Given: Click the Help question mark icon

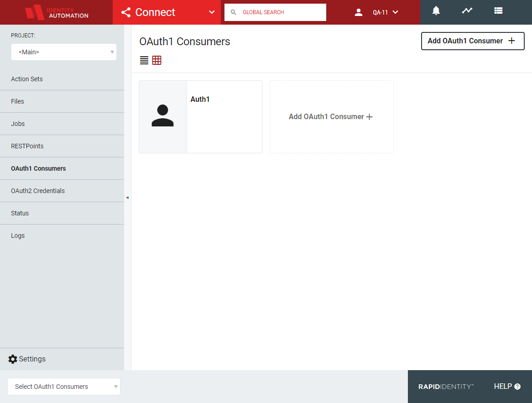Looking at the screenshot, I should pyautogui.click(x=517, y=387).
